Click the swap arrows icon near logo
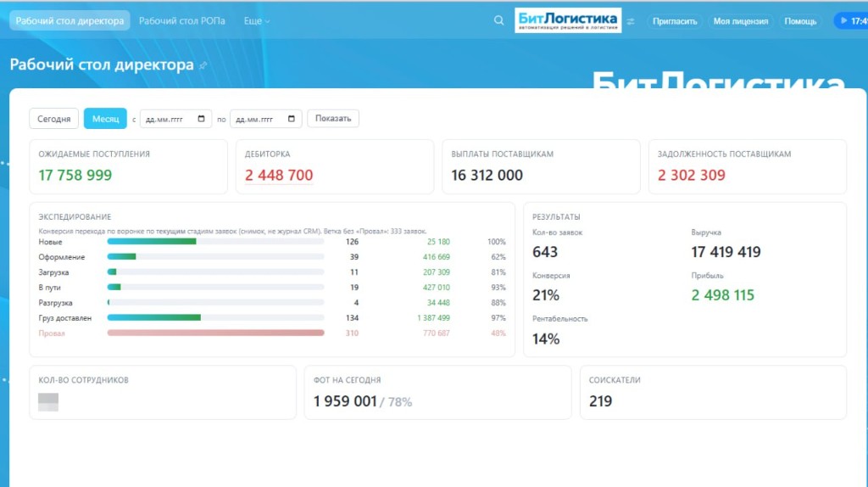Screen dimensions: 868x487 click(631, 21)
